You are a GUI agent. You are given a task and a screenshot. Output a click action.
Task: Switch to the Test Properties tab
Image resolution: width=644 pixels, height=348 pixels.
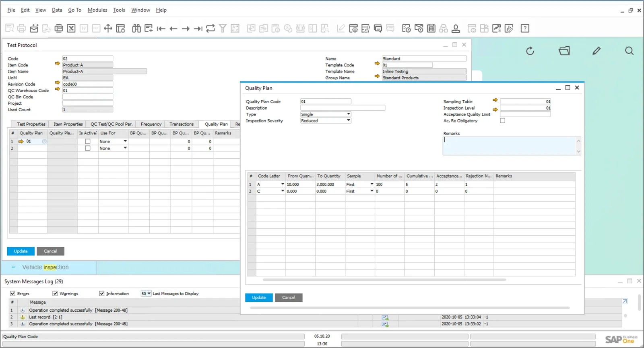click(x=31, y=124)
